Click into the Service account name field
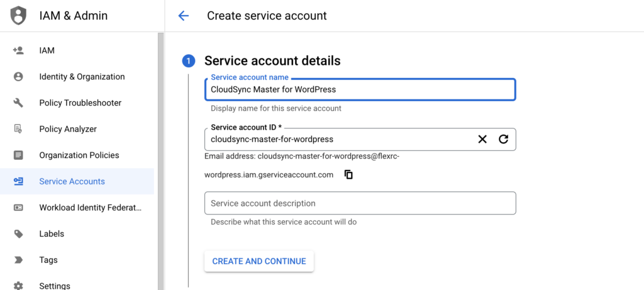The width and height of the screenshot is (644, 290). click(360, 89)
